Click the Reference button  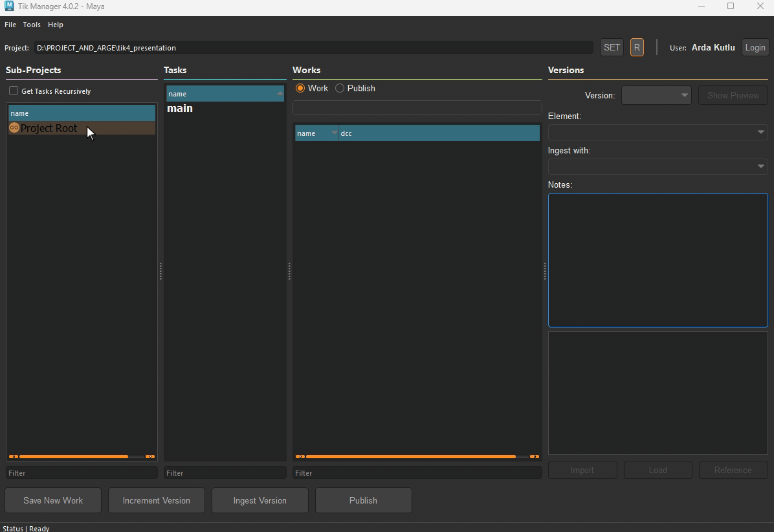(733, 471)
